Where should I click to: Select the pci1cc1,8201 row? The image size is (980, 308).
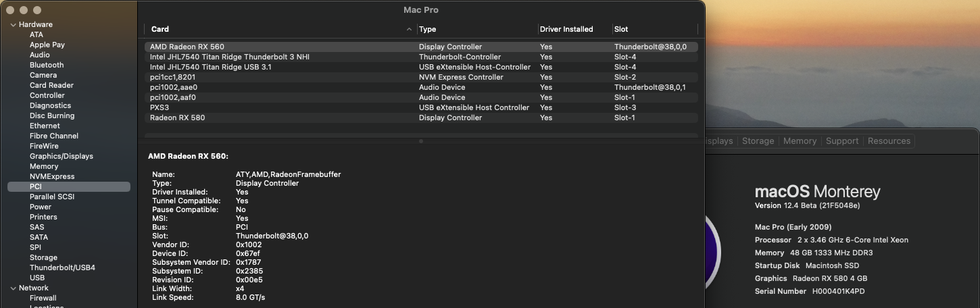[421, 77]
